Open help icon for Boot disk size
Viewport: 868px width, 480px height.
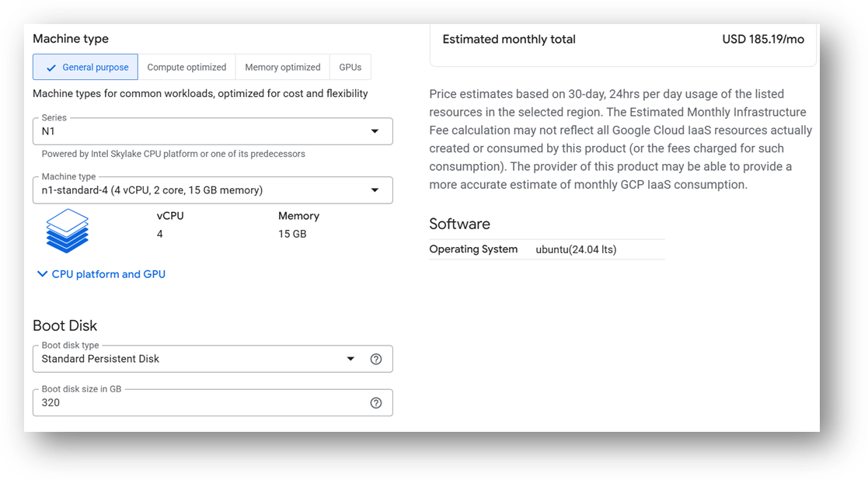tap(376, 402)
